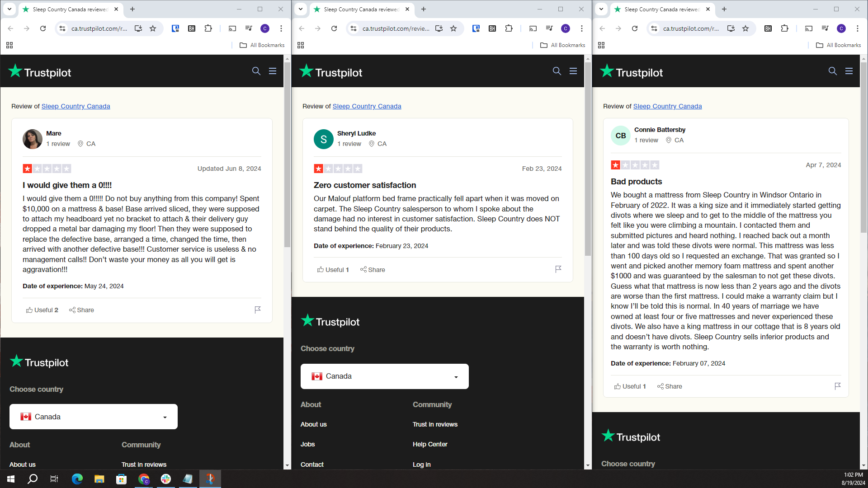Click the install app icon in the left address bar
This screenshot has width=868, height=488.
coord(138,28)
